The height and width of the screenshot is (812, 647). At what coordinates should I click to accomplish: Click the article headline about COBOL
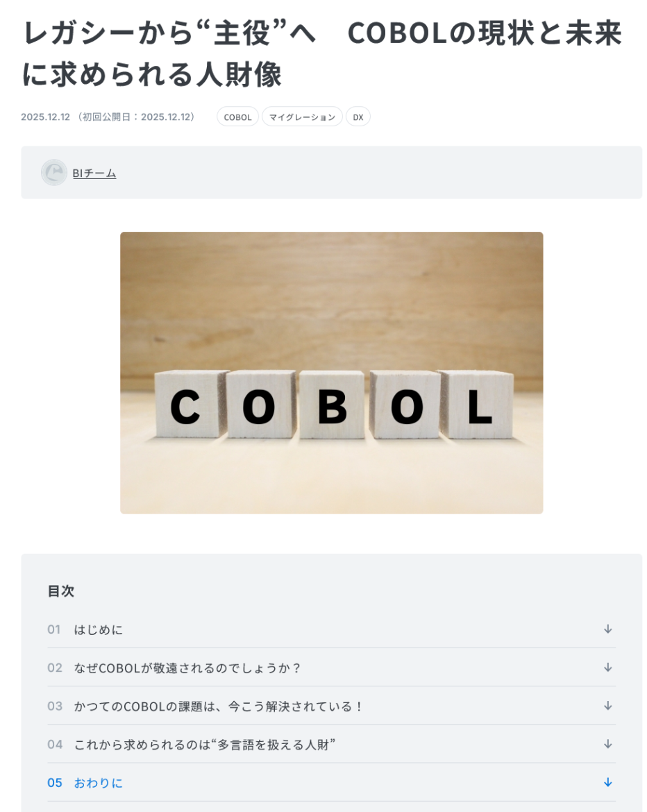pyautogui.click(x=322, y=54)
